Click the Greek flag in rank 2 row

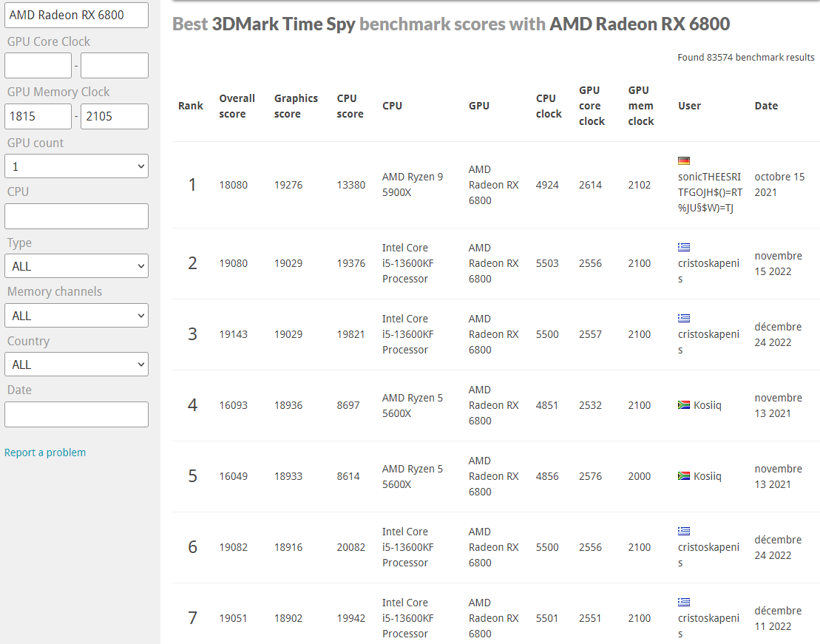[x=683, y=248]
